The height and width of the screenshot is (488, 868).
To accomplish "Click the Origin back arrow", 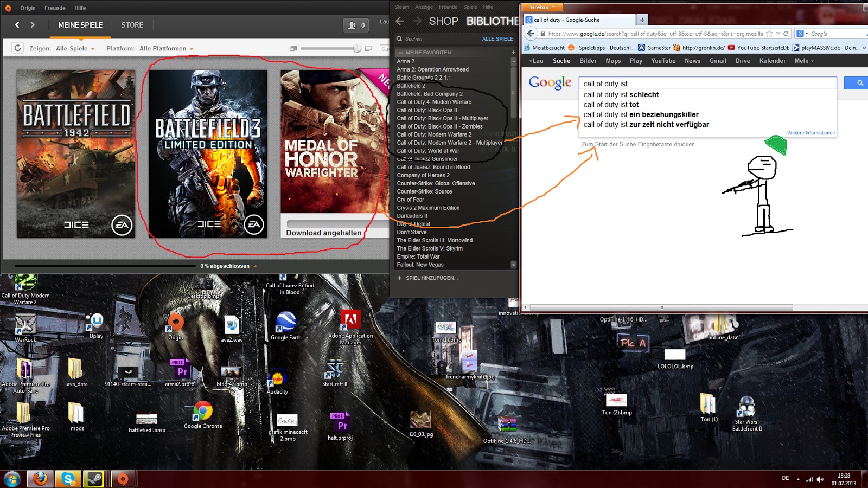I will tap(17, 25).
